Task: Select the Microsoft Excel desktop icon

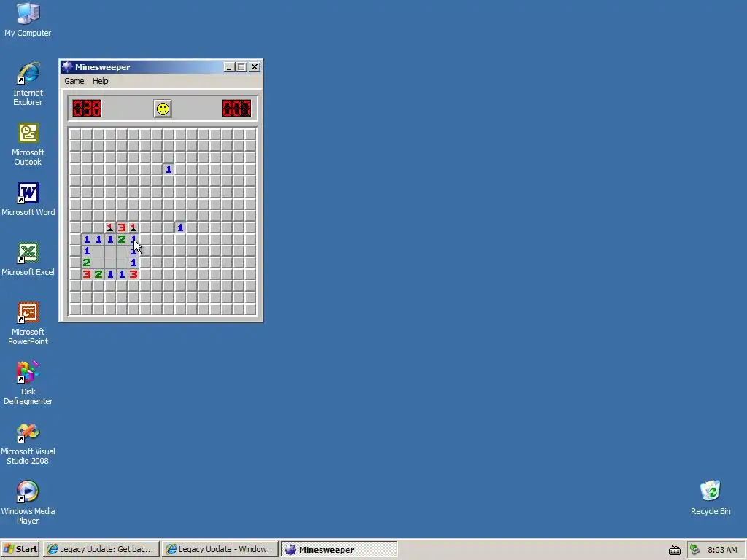Action: click(x=28, y=260)
